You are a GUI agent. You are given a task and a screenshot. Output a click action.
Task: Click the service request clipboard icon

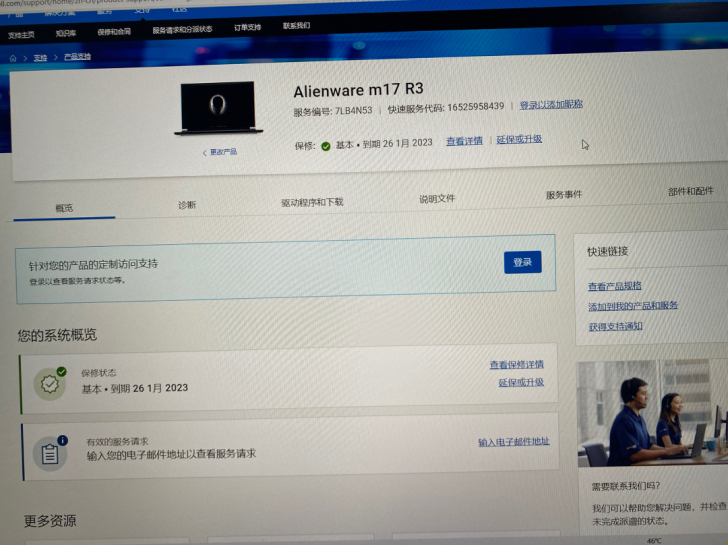pos(50,453)
